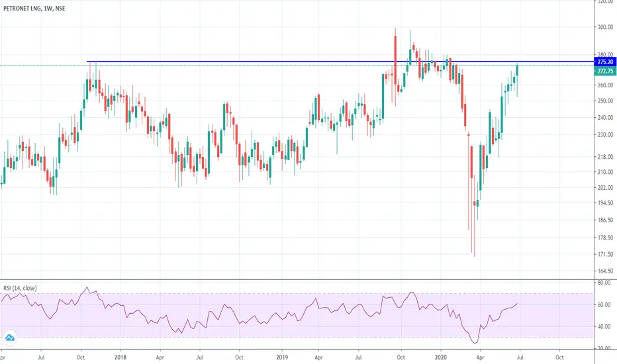Select the RSI (14, close) indicator label

20,288
